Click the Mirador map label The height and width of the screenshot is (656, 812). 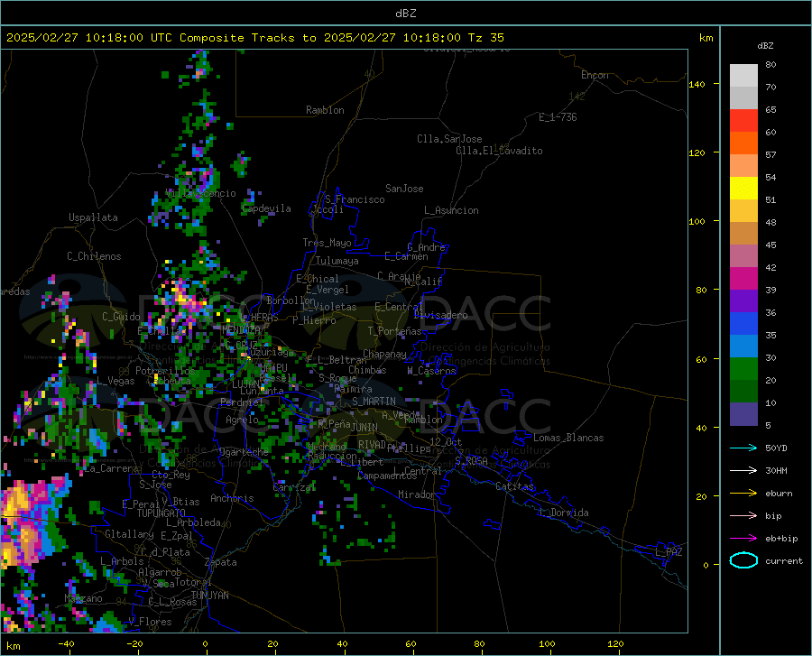[416, 494]
